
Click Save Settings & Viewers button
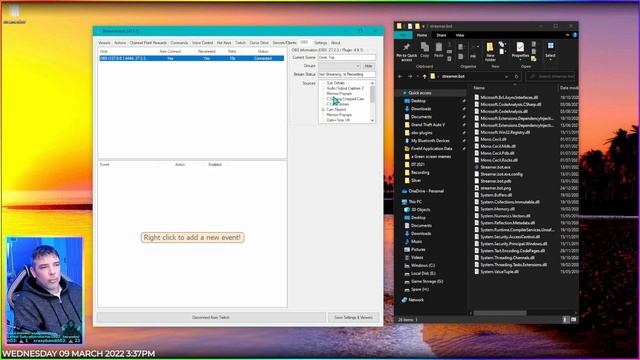[353, 318]
